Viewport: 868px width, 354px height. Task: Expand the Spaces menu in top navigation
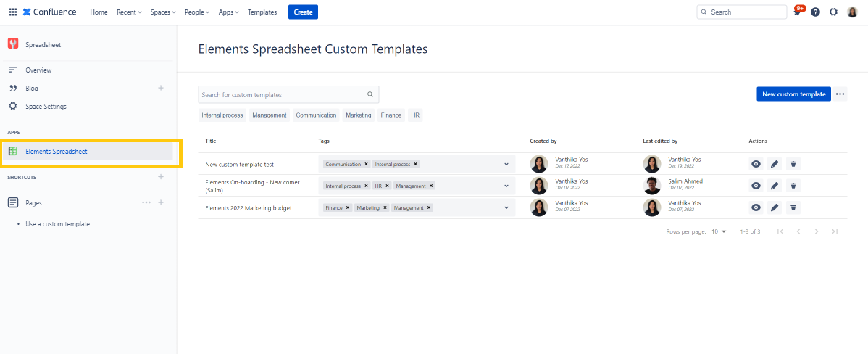pyautogui.click(x=163, y=12)
